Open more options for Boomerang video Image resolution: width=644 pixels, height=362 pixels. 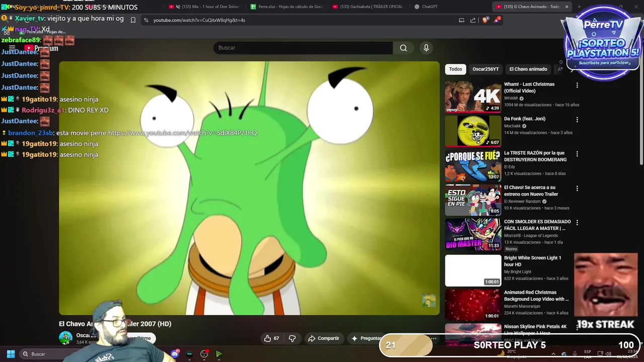(577, 154)
